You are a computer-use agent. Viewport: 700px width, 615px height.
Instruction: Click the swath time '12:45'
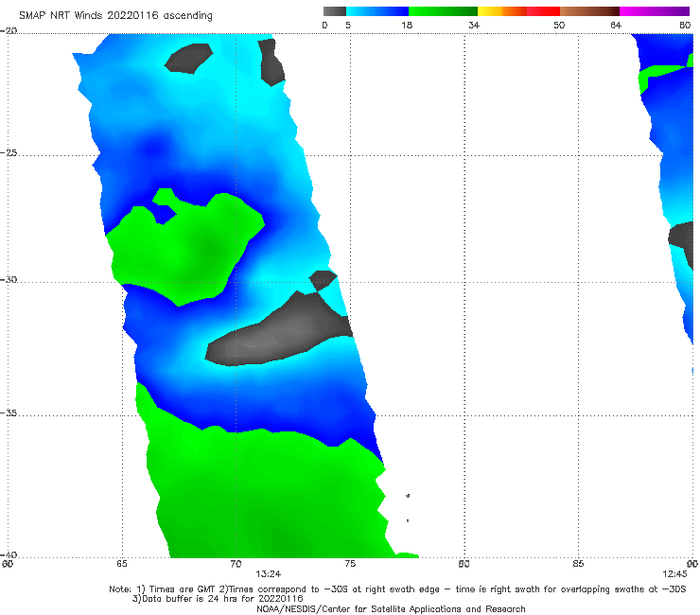tap(674, 574)
